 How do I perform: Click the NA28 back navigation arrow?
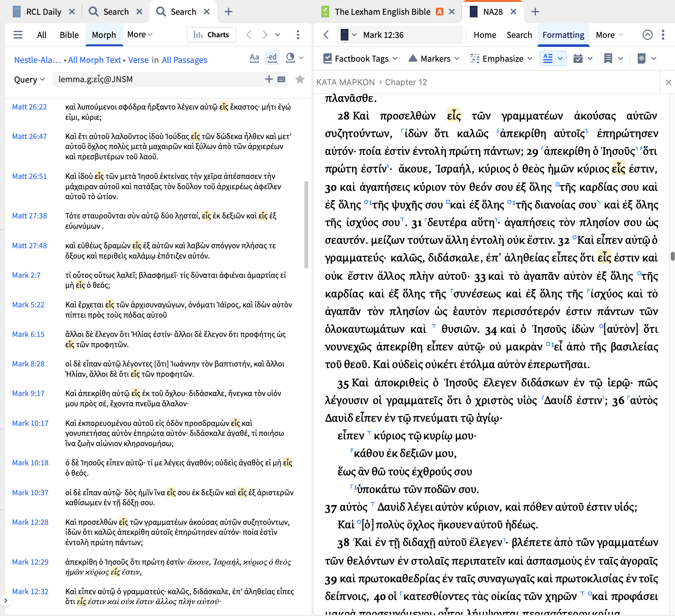click(327, 35)
